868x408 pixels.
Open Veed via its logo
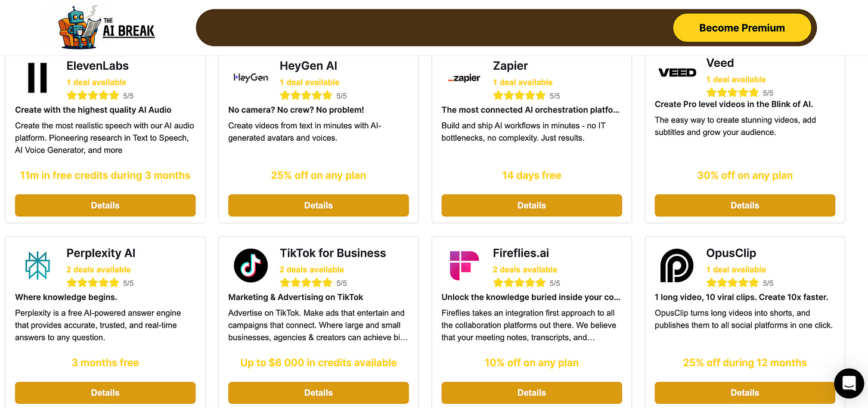click(677, 73)
